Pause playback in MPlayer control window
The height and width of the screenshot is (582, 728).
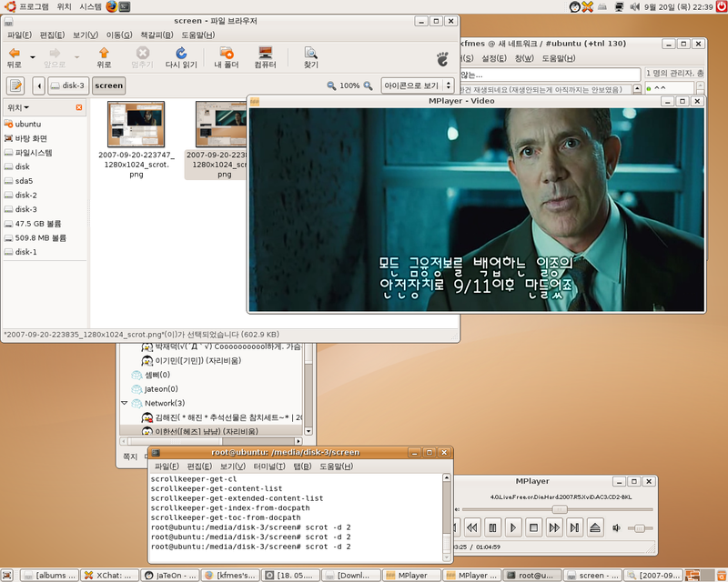pyautogui.click(x=492, y=527)
